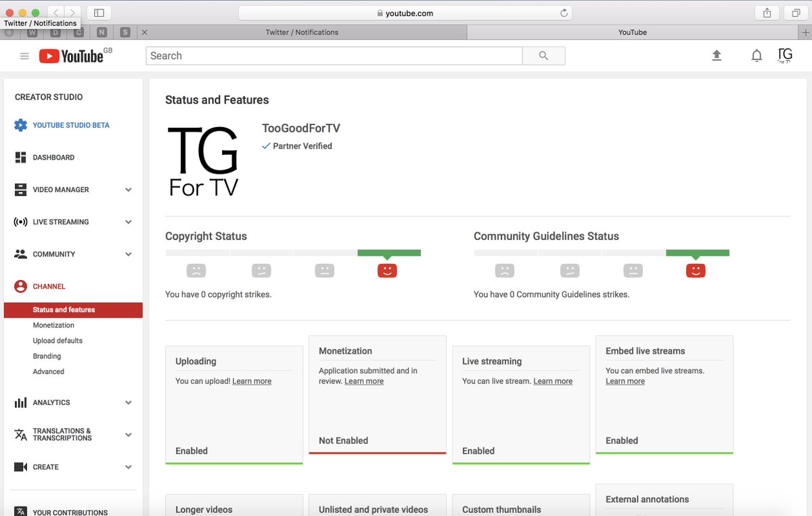The image size is (812, 516).
Task: Click Learn more in the Uploading card
Action: pyautogui.click(x=252, y=381)
